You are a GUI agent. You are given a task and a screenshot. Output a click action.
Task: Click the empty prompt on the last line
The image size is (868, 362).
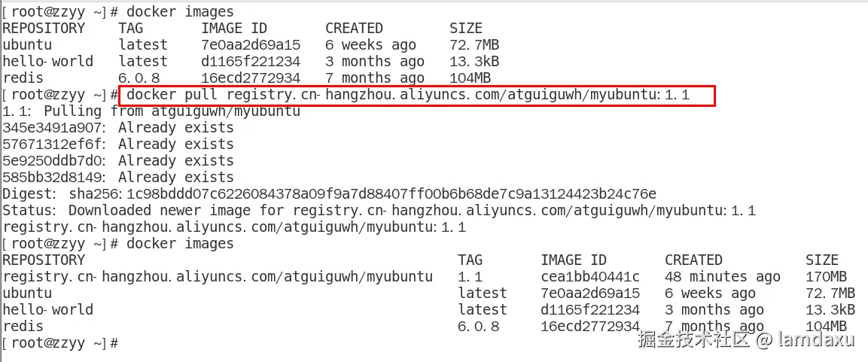point(60,342)
